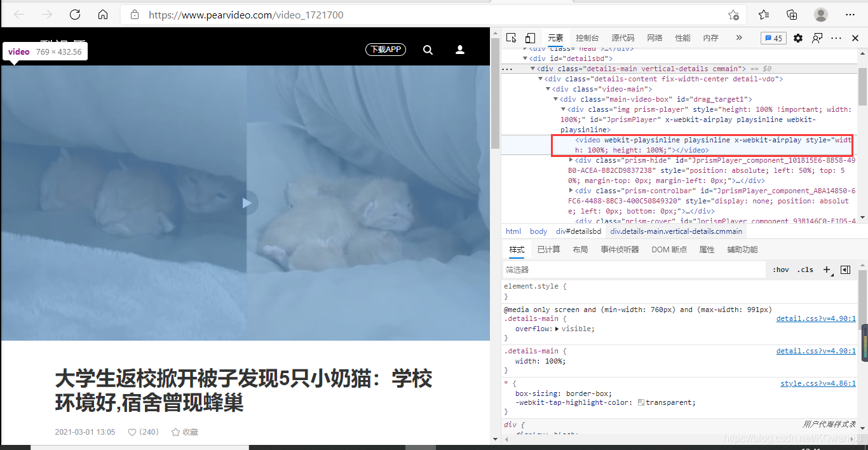Open the Favorites list icon

tap(763, 14)
